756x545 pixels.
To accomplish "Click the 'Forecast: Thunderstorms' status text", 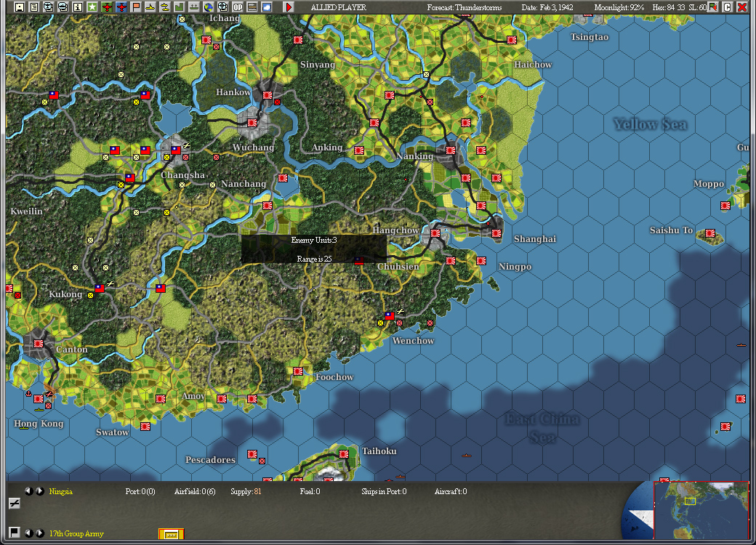I will (x=465, y=7).
